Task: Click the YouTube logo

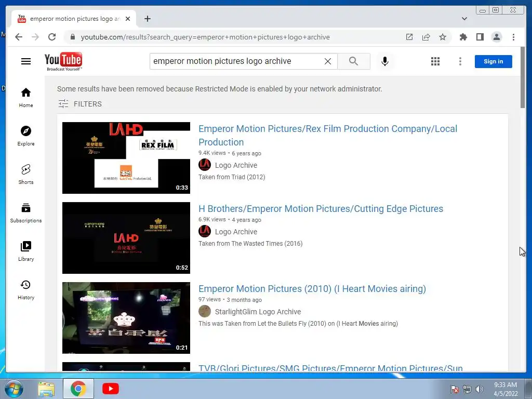Action: (63, 61)
